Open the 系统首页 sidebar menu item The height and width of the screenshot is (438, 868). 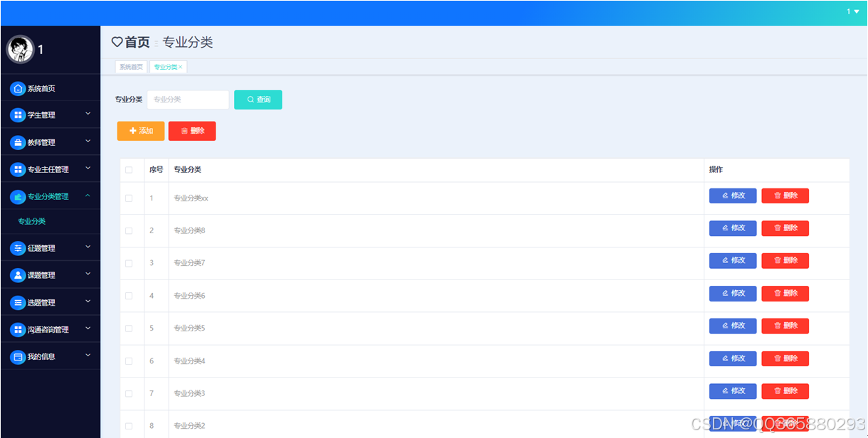tap(50, 89)
